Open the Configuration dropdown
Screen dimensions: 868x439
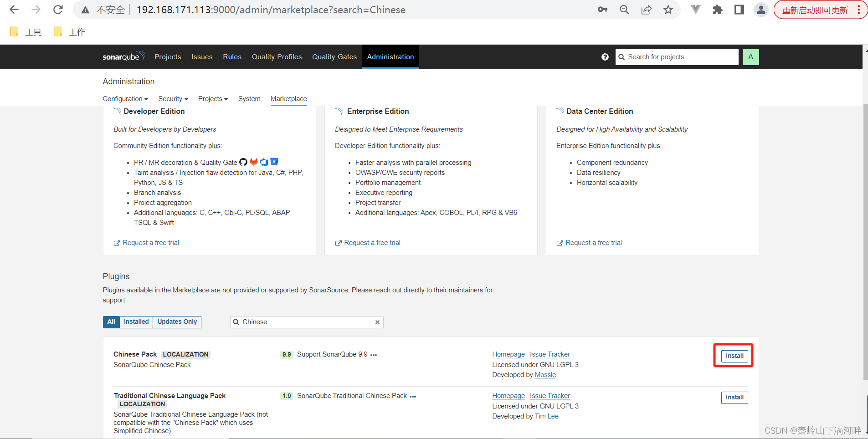(x=125, y=99)
